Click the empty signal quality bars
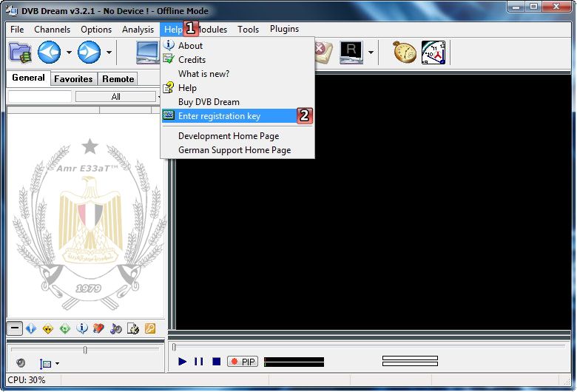Screen dimensions: 577x392 [x=410, y=361]
